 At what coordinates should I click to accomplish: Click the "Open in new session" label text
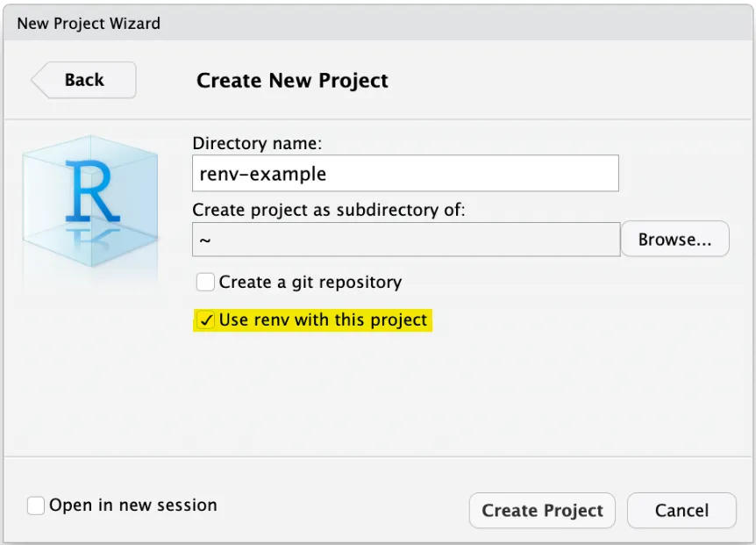(132, 506)
